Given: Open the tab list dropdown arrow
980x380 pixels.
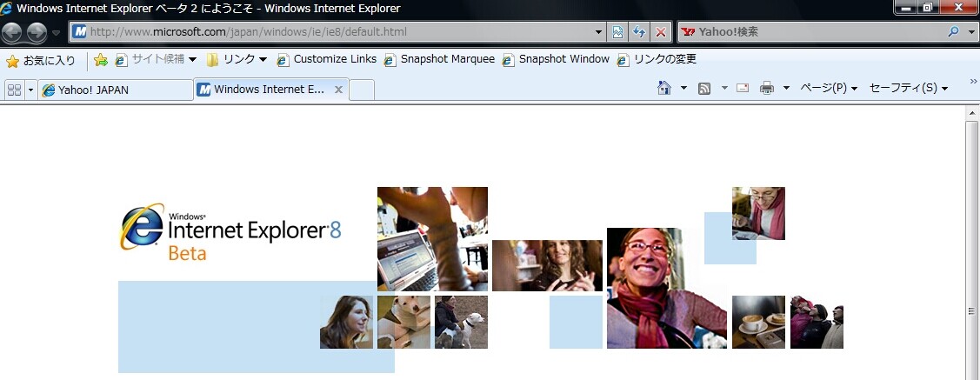Looking at the screenshot, I should tap(30, 90).
